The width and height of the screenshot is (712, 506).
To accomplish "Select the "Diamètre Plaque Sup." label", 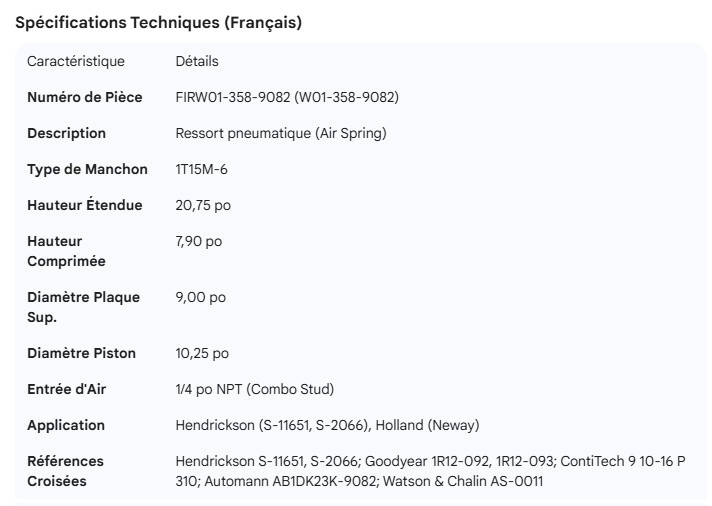I will click(x=83, y=307).
